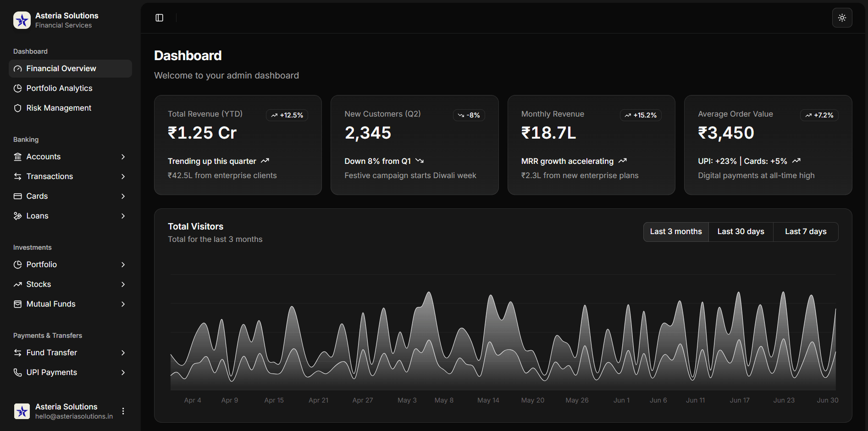Viewport: 868px width, 431px height.
Task: Click the +7.2% Average Order Value badge
Action: (x=819, y=115)
